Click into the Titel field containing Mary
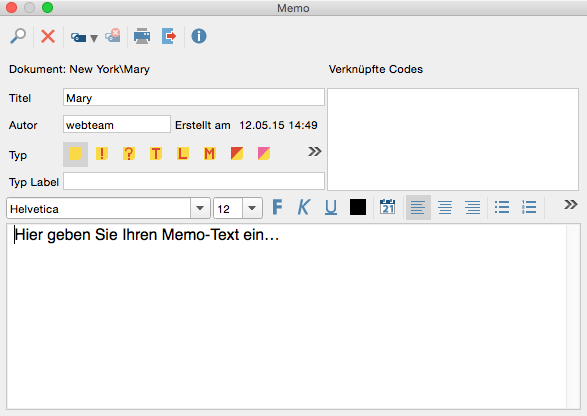The image size is (587, 416). coord(194,97)
